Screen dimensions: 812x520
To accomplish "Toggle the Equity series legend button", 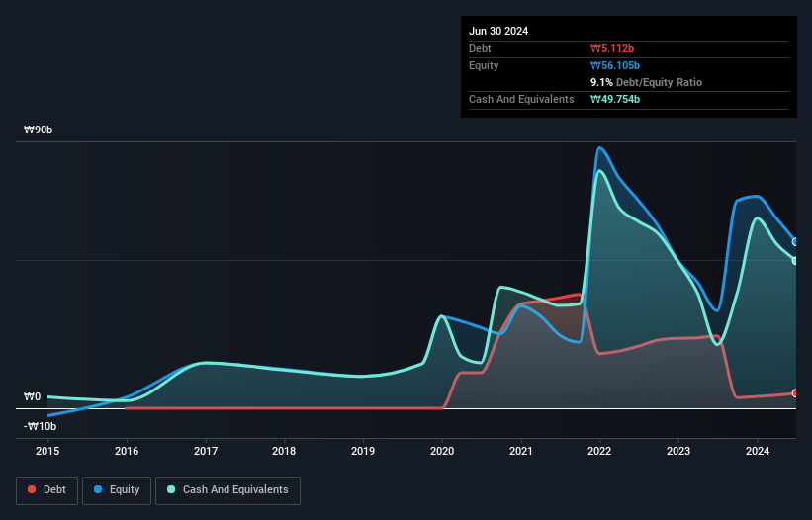I will click(x=117, y=490).
